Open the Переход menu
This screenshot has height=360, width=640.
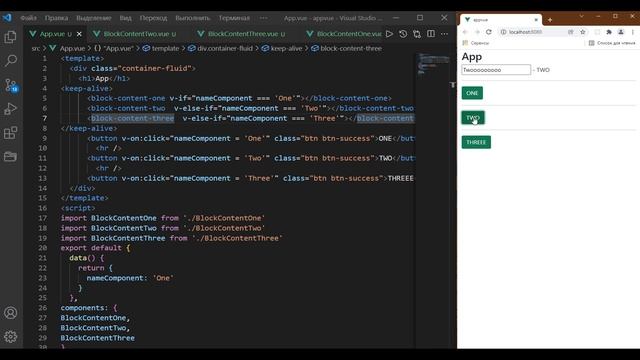153,18
